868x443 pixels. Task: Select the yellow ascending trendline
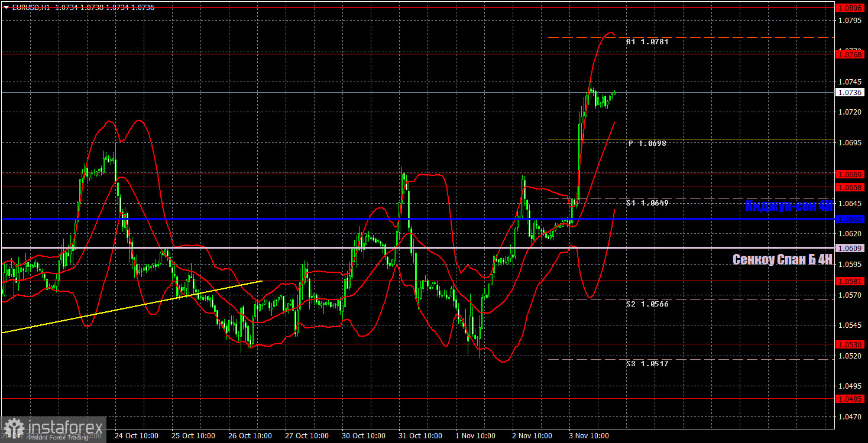point(131,307)
